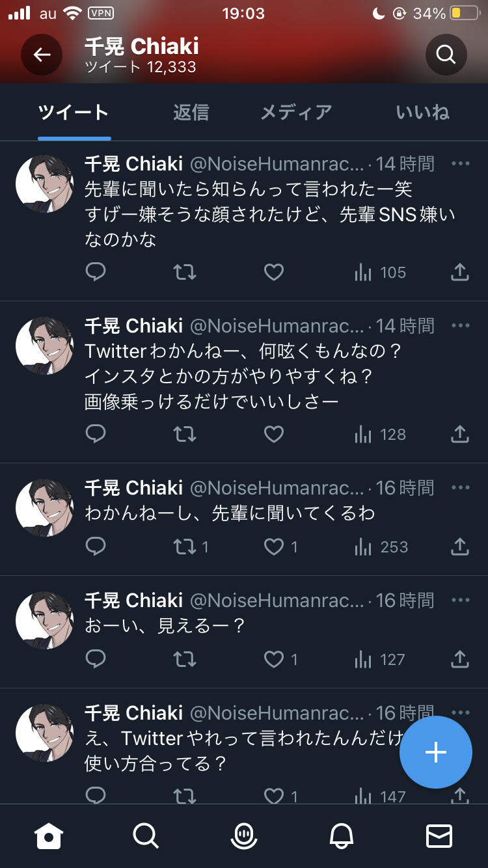Open the いいね tab

pos(422,113)
